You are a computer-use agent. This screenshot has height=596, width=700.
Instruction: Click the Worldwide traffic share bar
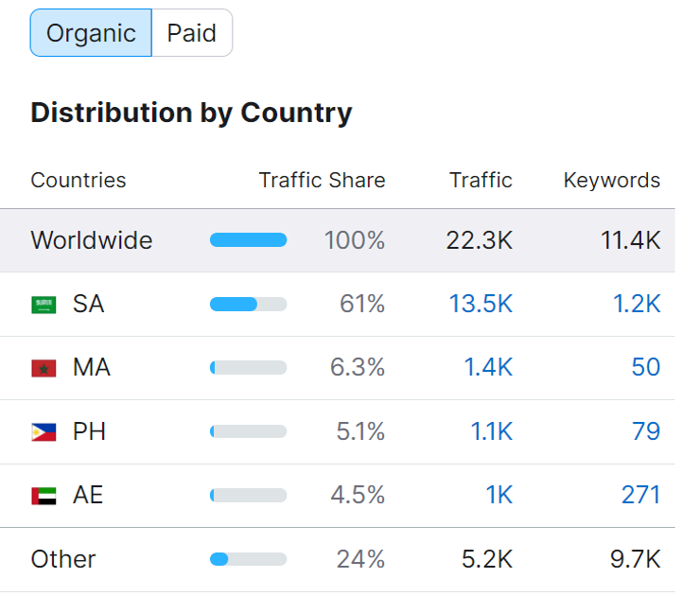click(248, 240)
